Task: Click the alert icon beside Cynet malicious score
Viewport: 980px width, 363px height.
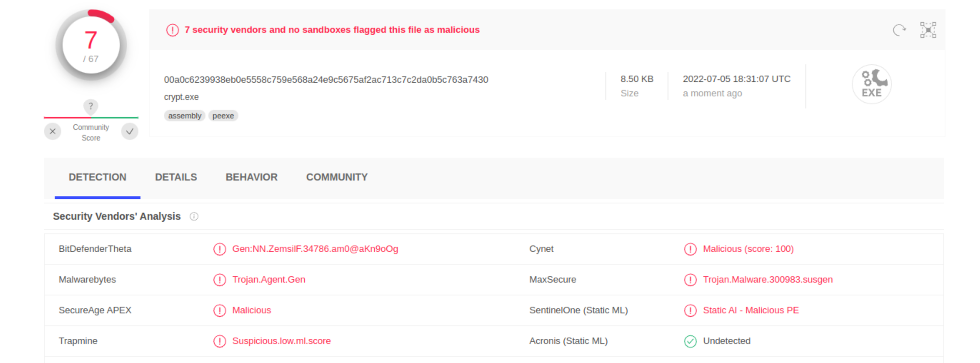Action: coord(690,249)
